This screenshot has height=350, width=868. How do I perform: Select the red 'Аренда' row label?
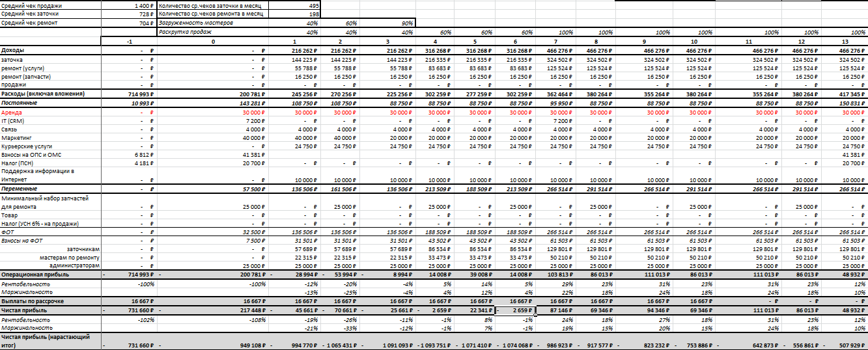[51, 112]
